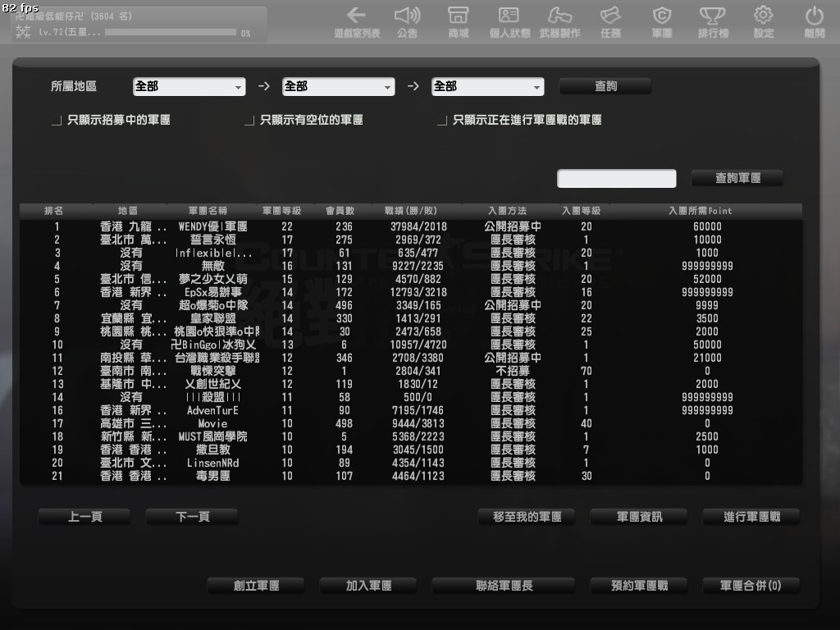Select clan row Inflexible|...
Screen dimensions: 840x630
411,253
